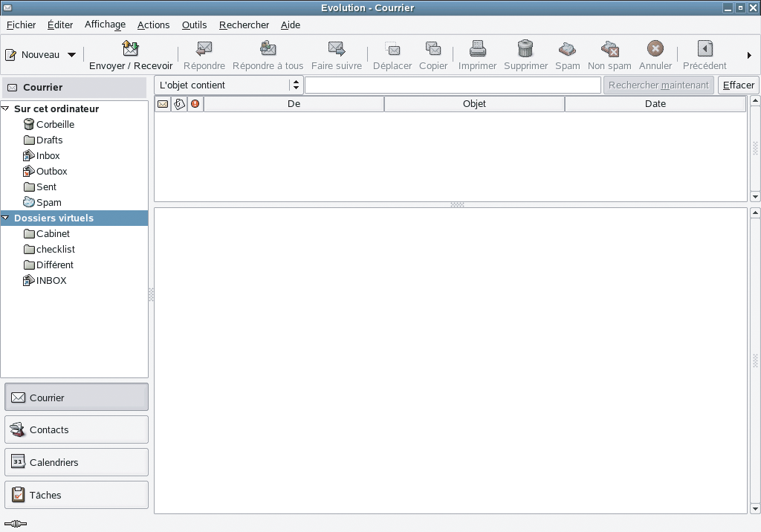
Task: Click the Copier toolbar icon
Action: pos(433,51)
